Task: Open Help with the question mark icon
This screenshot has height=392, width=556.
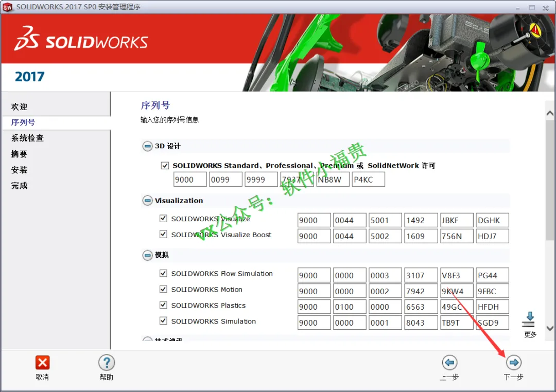Action: pyautogui.click(x=107, y=363)
